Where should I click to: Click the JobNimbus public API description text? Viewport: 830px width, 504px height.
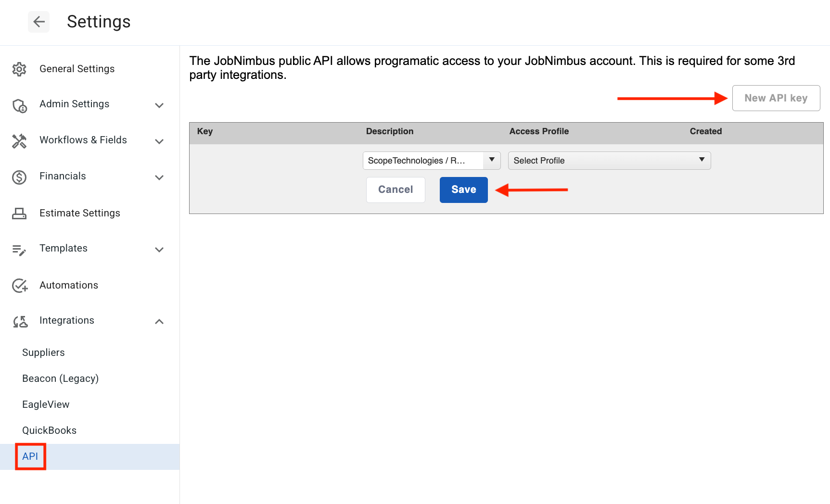[x=492, y=68]
